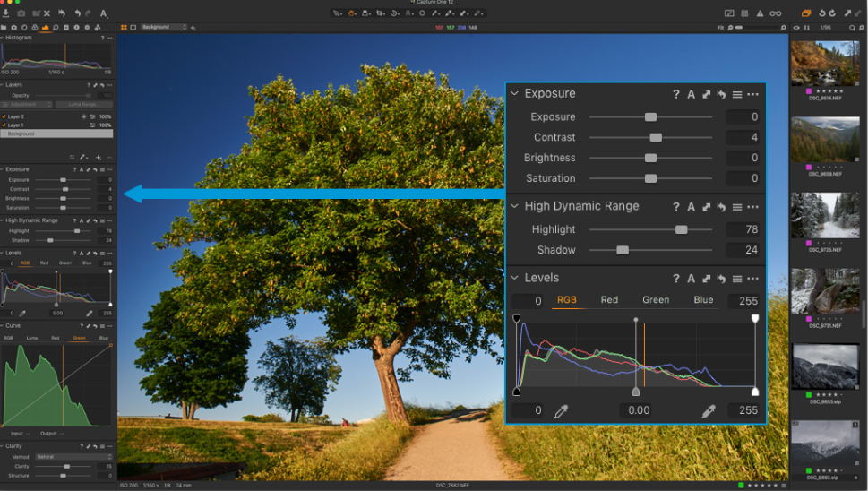Click the white point eyedropper in enlarged Levels
The height and width of the screenshot is (491, 868).
[x=708, y=410]
